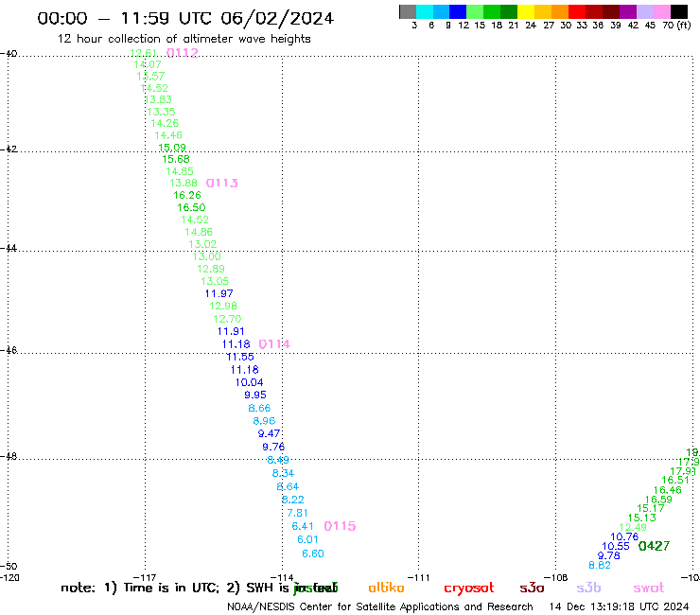700x615 pixels.
Task: Select the s3b legend label
Action: click(x=588, y=588)
